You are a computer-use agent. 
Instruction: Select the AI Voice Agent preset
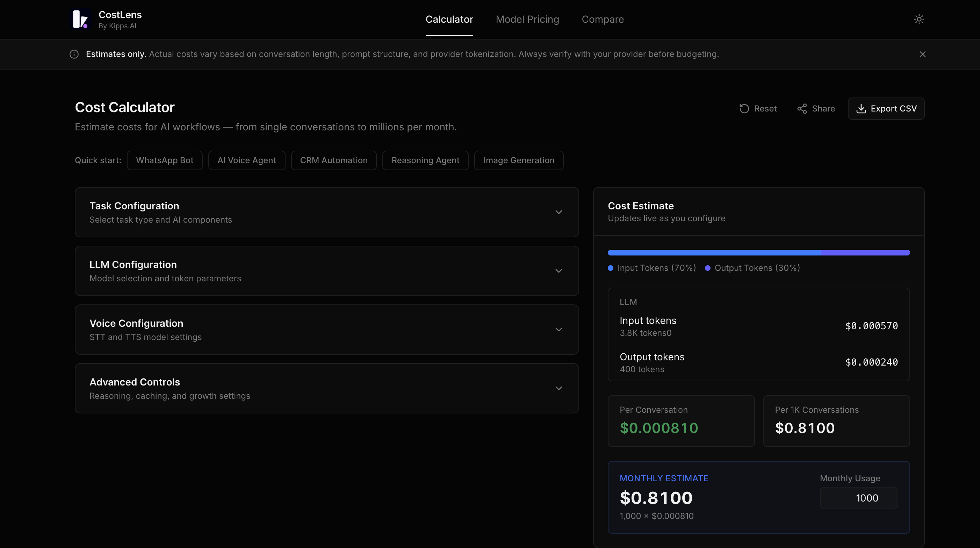[246, 160]
